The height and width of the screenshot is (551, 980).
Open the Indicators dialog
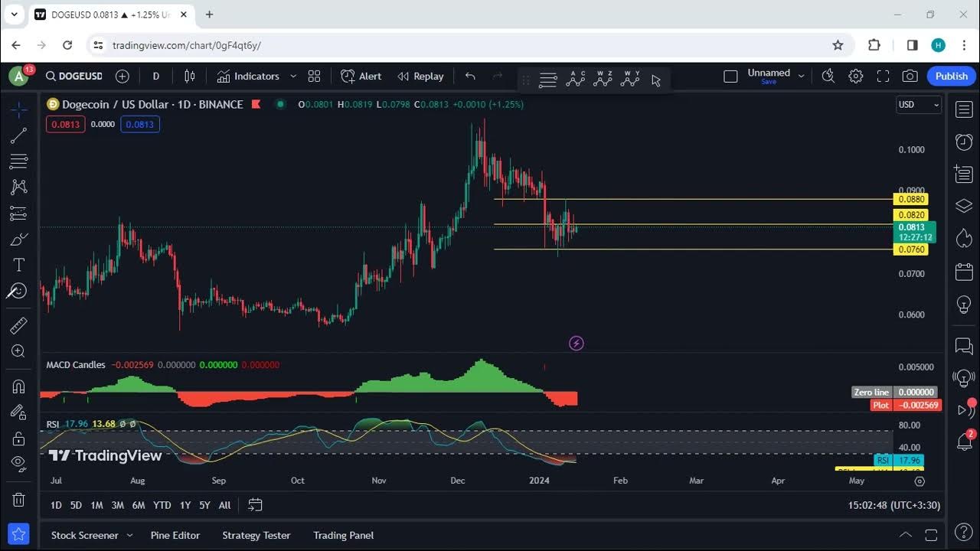pos(248,76)
